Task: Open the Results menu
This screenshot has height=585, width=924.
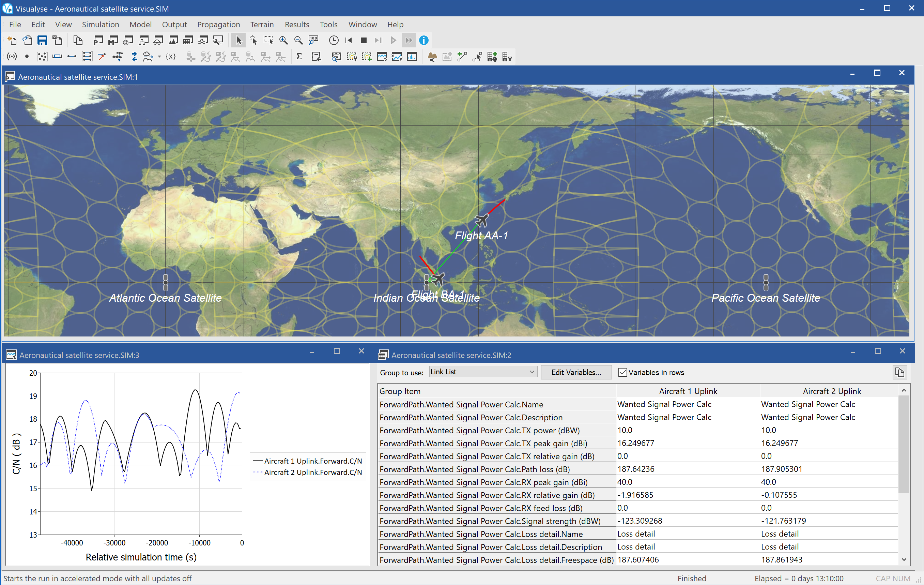Action: coord(297,25)
